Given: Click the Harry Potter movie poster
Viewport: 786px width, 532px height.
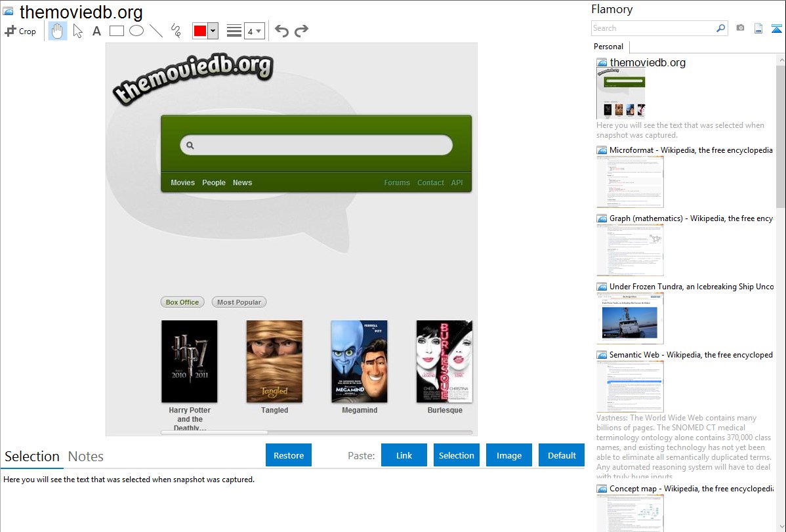Looking at the screenshot, I should click(x=190, y=361).
